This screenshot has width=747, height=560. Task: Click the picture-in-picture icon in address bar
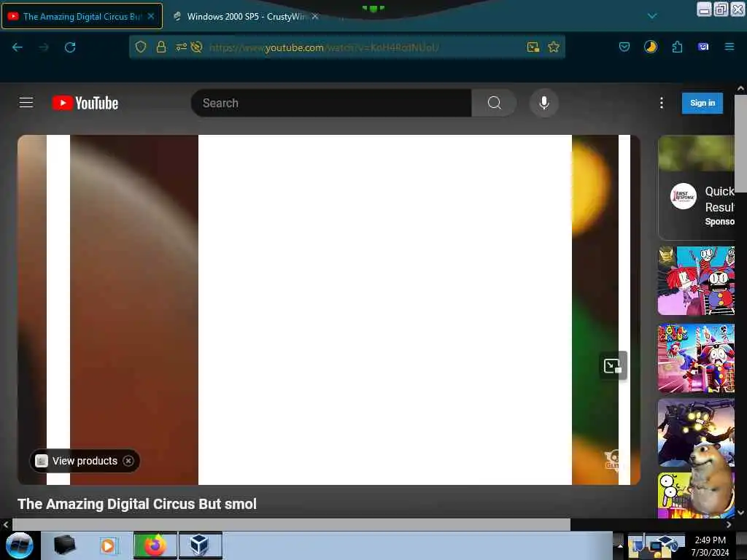tap(533, 47)
